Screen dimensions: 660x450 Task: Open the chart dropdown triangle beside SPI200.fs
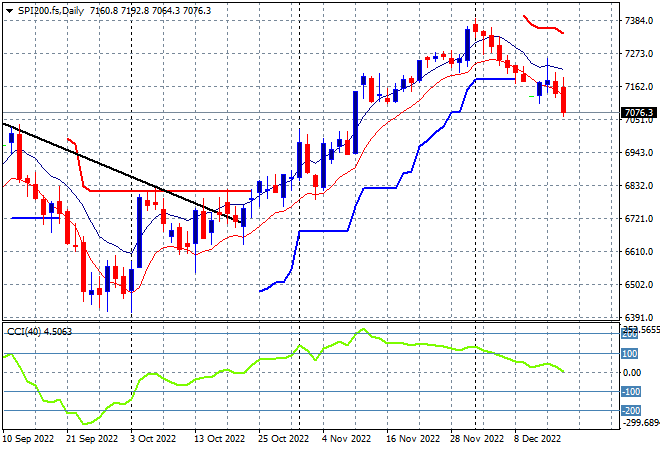(x=9, y=11)
